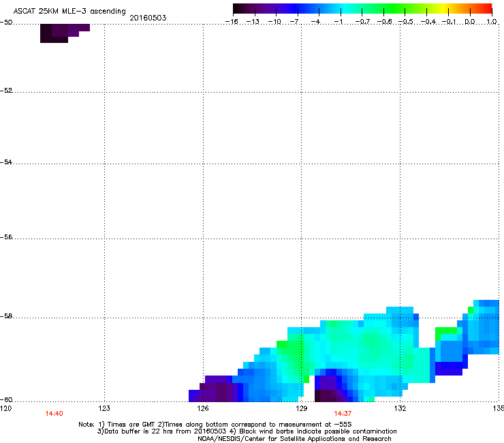Click the yellow section of the color bar

click(x=443, y=9)
